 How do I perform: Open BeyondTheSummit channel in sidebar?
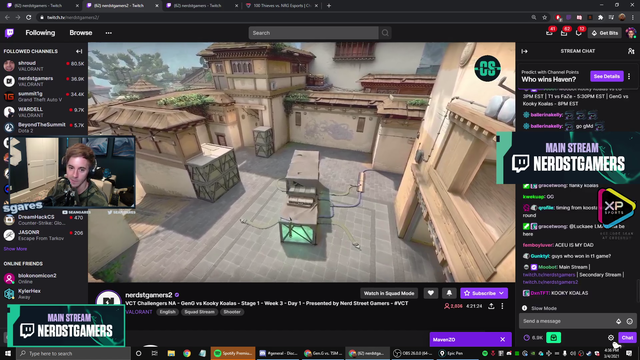pos(44,127)
